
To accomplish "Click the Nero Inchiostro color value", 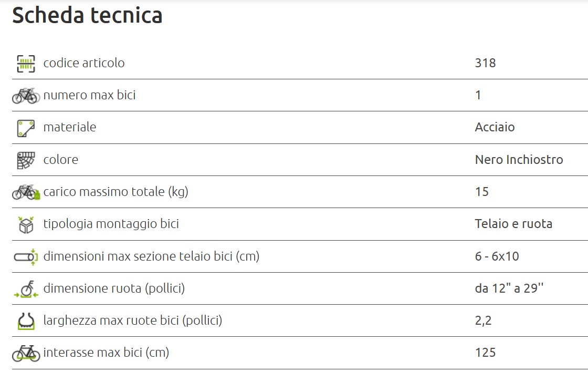I will coord(519,160).
